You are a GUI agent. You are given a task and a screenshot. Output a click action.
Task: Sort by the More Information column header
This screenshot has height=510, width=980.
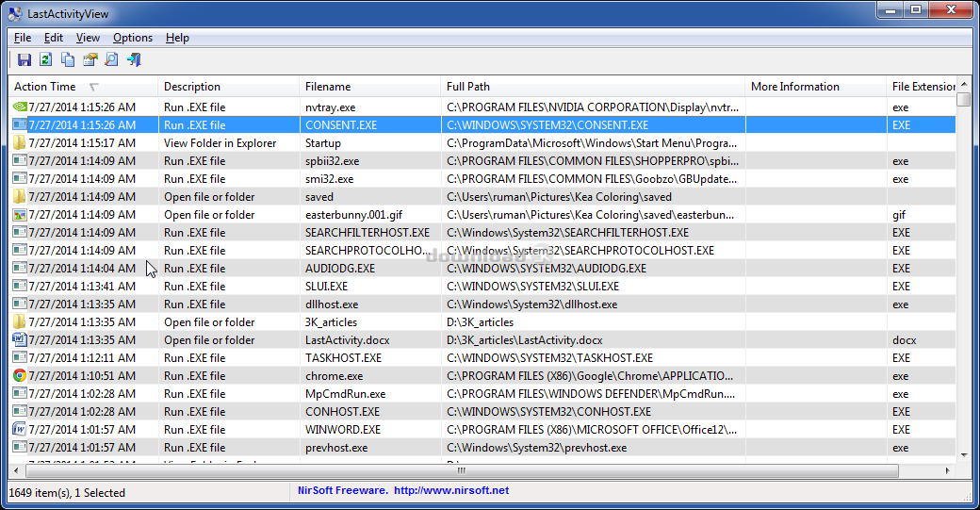click(x=816, y=86)
